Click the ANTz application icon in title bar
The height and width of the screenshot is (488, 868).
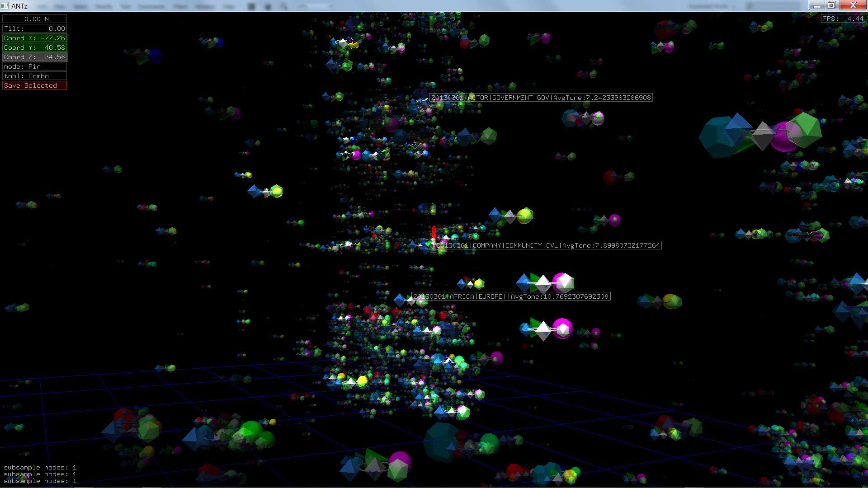pos(5,6)
